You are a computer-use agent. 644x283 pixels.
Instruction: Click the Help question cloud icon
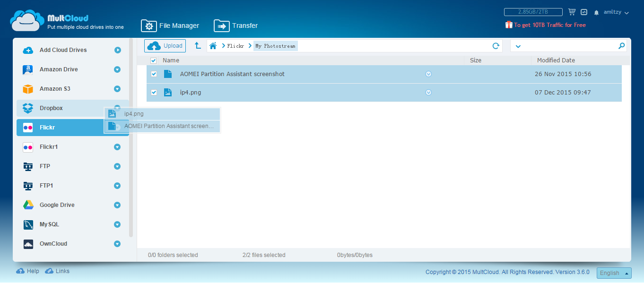pos(20,271)
